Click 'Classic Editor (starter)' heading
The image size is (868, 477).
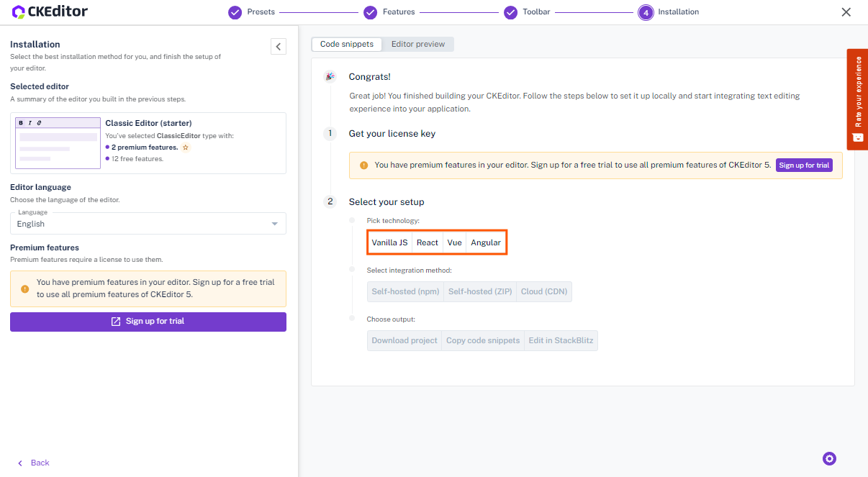click(148, 124)
